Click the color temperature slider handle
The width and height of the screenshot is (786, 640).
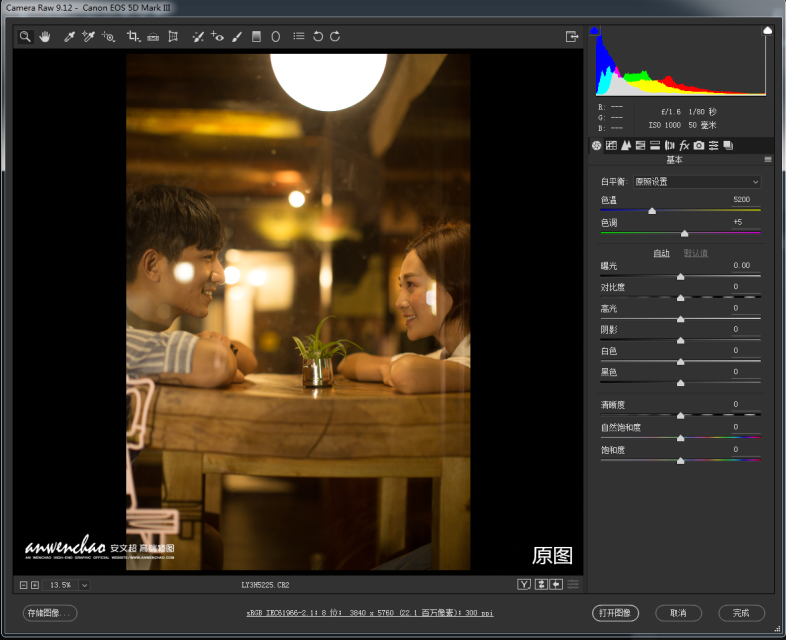652,211
